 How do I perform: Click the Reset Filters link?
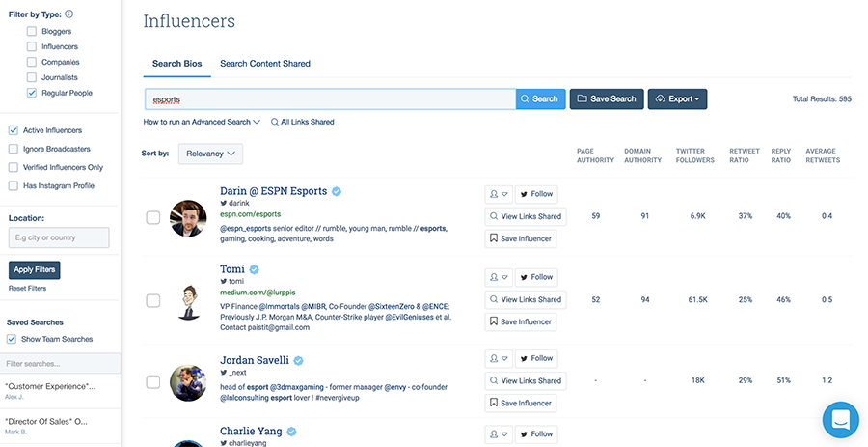click(x=27, y=288)
